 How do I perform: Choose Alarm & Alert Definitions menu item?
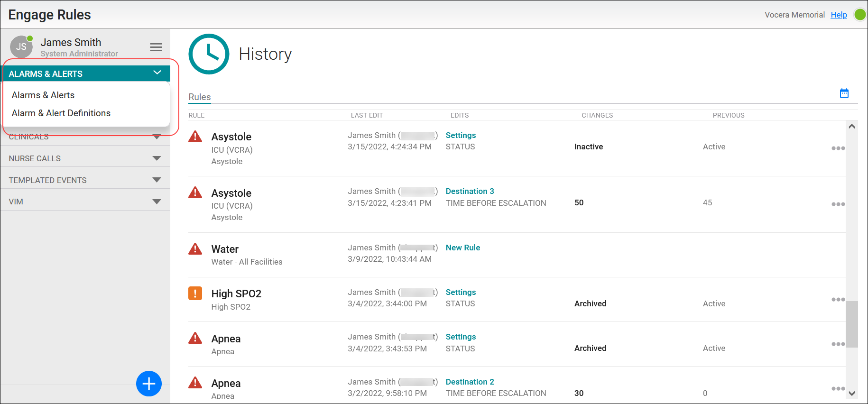coord(61,113)
